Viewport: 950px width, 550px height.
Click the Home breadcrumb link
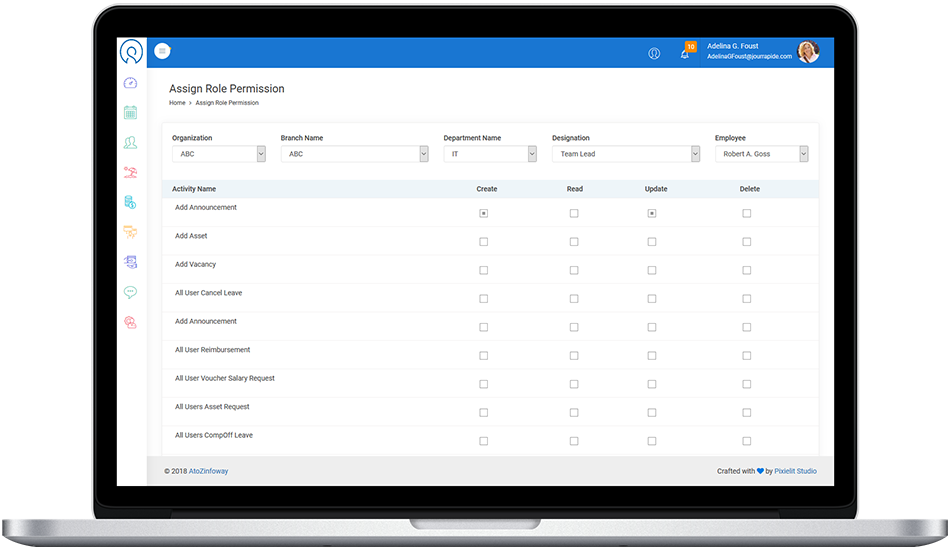click(177, 103)
